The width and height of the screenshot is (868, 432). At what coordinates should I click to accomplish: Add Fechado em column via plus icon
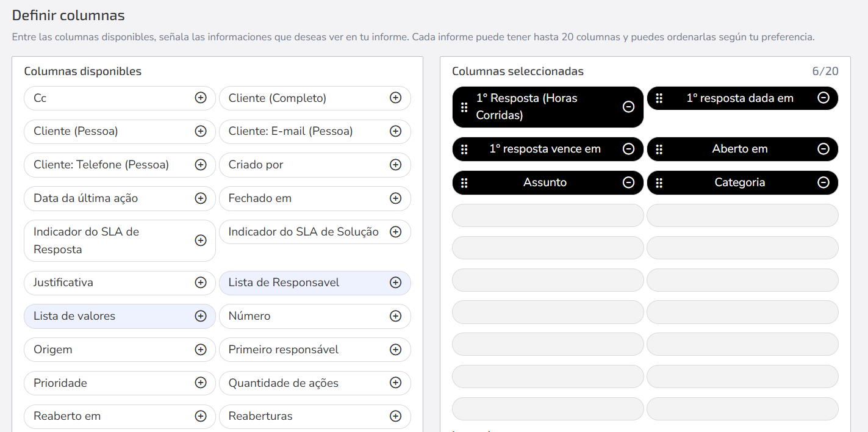395,198
